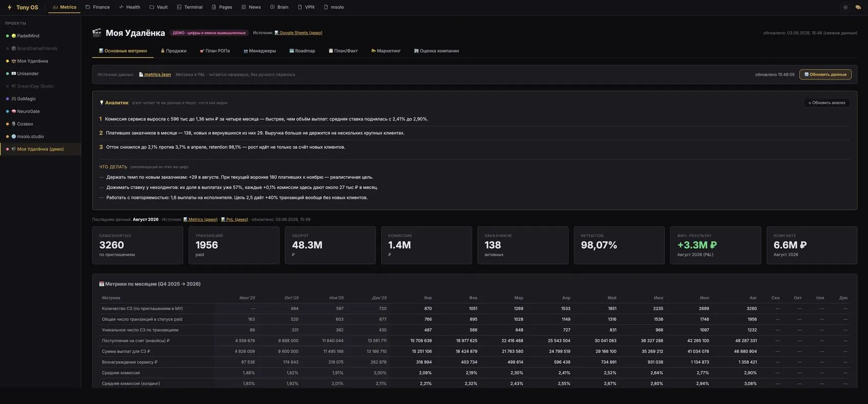
Task: Click the Средняя комиссия (холдинг) row label
Action: coord(131,384)
